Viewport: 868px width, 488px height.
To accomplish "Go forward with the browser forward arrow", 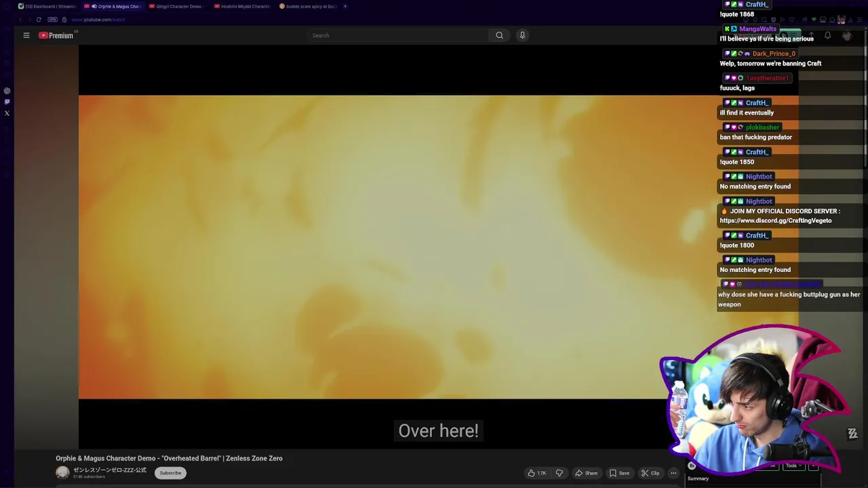I will [x=29, y=20].
